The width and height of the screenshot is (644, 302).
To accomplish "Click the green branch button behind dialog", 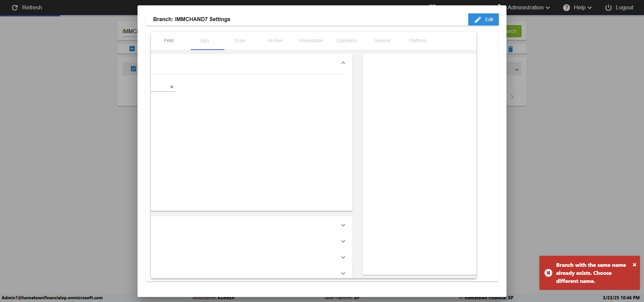I will point(514,31).
